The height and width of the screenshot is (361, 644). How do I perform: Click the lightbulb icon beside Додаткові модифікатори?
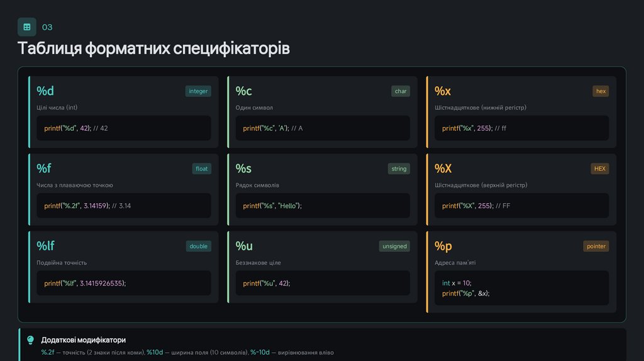click(30, 340)
